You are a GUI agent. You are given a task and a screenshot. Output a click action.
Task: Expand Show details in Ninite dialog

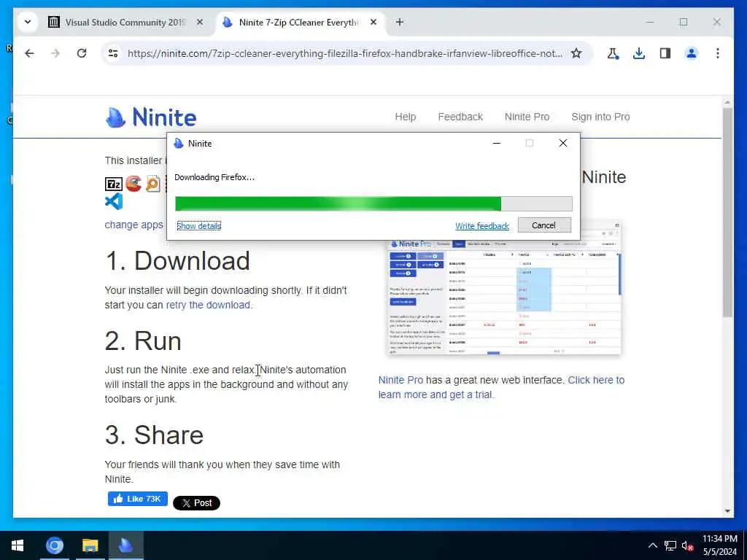[198, 226]
